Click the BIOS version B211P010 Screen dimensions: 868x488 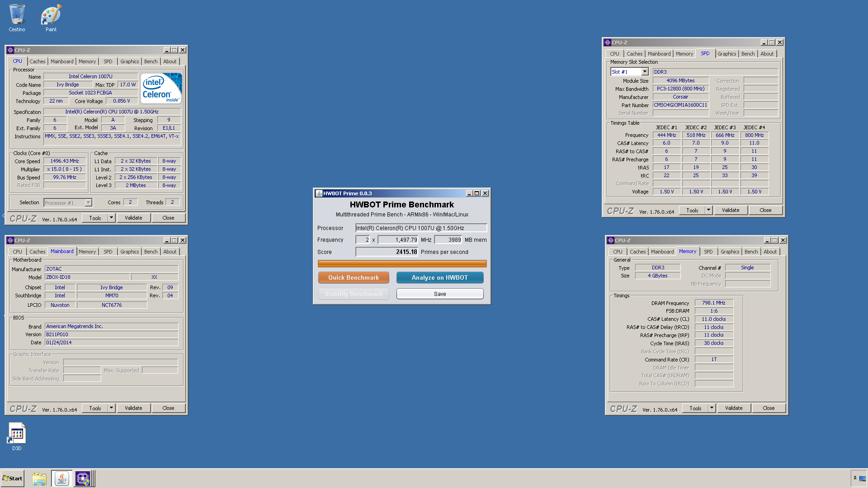click(x=111, y=335)
